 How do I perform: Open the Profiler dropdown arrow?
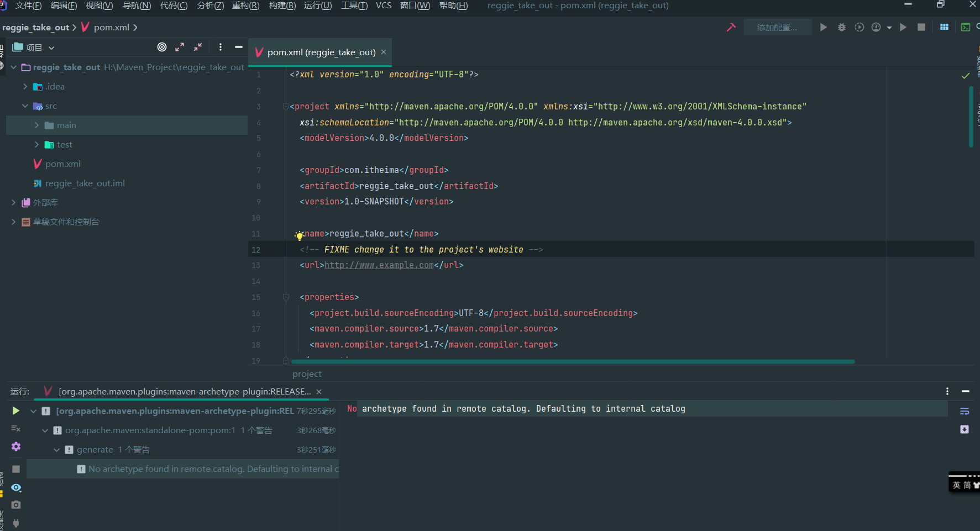[x=889, y=28]
